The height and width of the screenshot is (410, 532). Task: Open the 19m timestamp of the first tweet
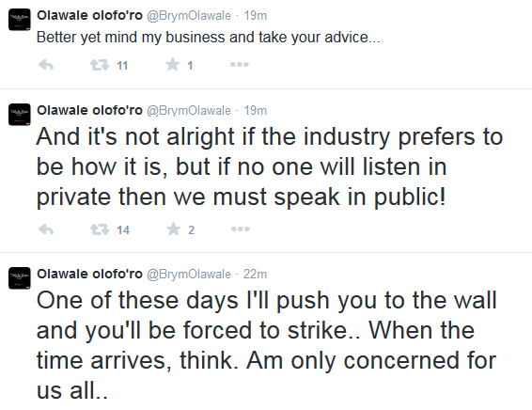point(256,16)
